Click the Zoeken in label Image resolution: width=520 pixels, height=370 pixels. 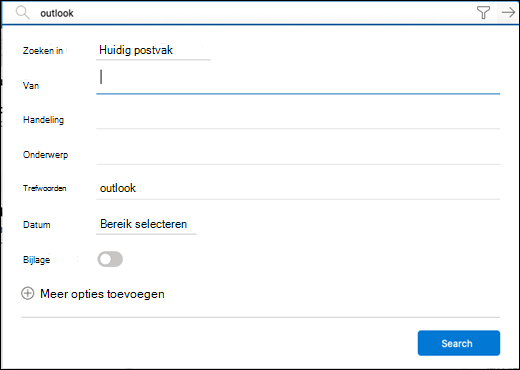point(43,51)
